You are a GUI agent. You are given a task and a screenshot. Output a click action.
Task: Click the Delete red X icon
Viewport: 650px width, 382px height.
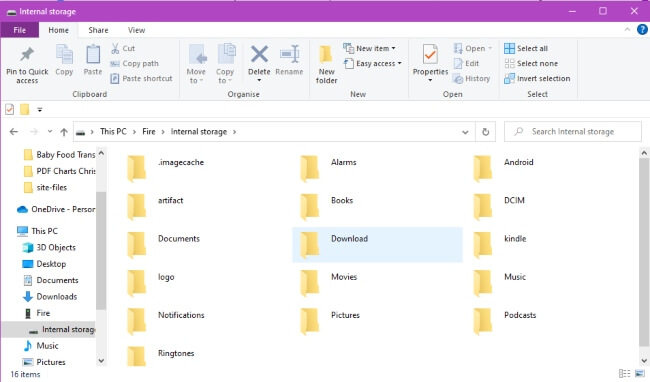coord(259,54)
